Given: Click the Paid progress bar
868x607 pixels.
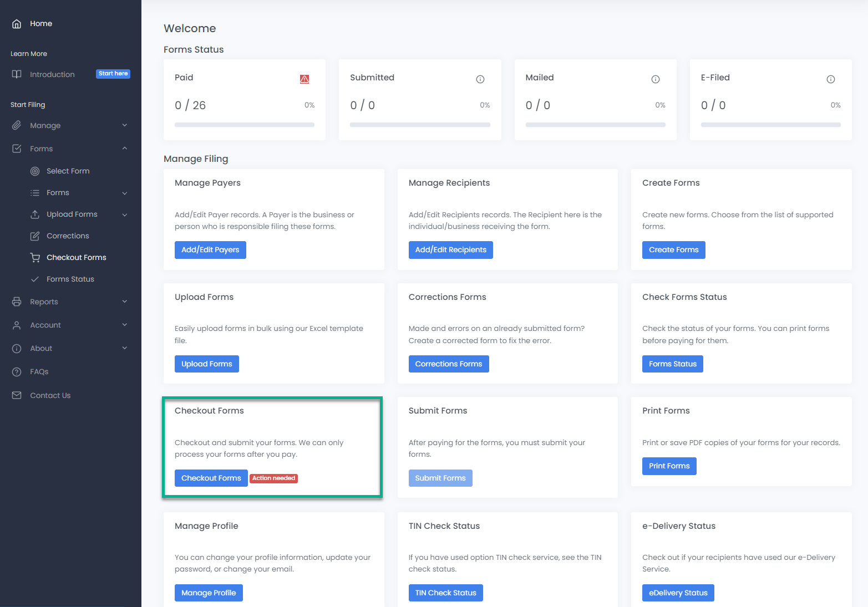Looking at the screenshot, I should pyautogui.click(x=244, y=125).
